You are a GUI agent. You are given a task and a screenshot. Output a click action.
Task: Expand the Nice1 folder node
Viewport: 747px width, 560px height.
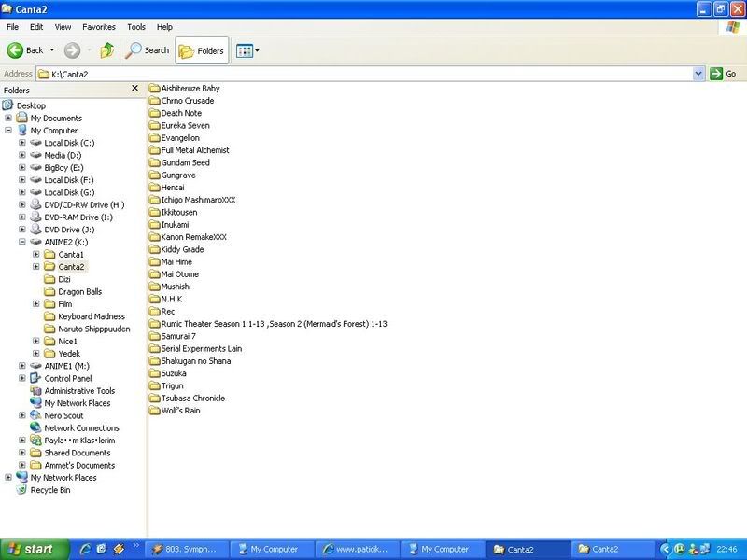pyautogui.click(x=35, y=341)
